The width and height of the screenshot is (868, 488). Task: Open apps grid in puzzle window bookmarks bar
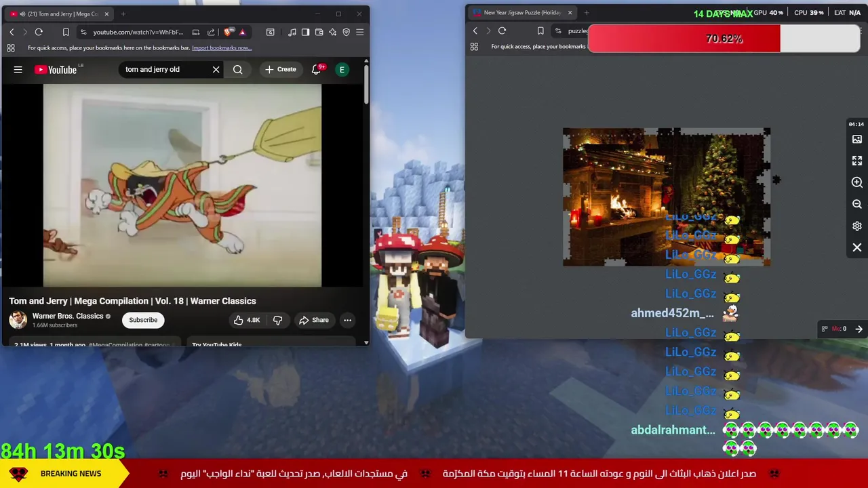click(x=474, y=47)
